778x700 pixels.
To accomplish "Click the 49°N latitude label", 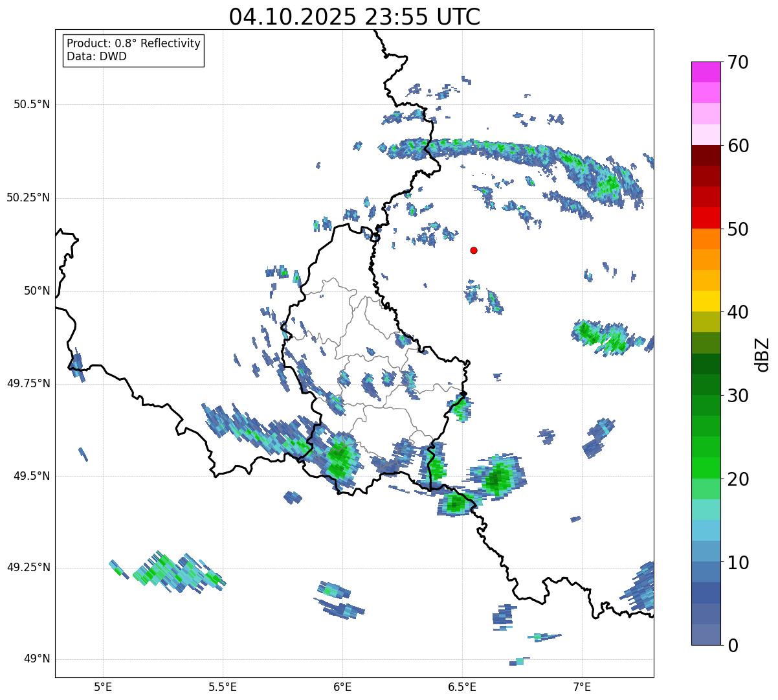I will coord(37,659).
